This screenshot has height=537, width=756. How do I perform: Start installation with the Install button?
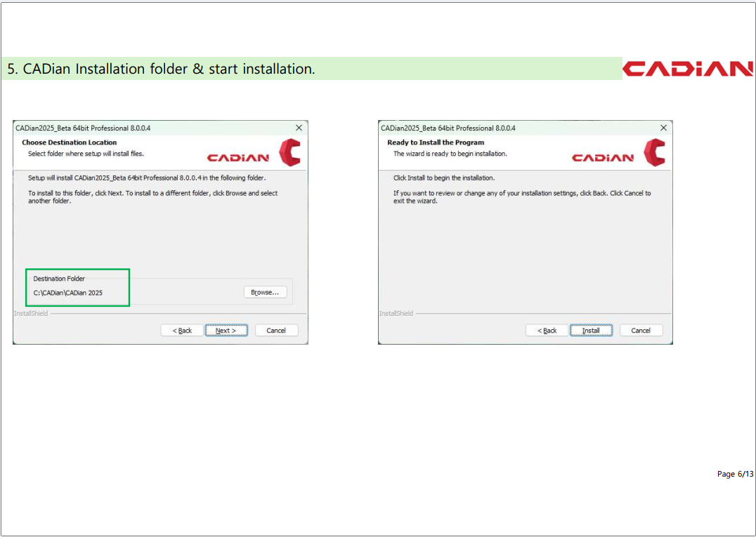click(591, 331)
